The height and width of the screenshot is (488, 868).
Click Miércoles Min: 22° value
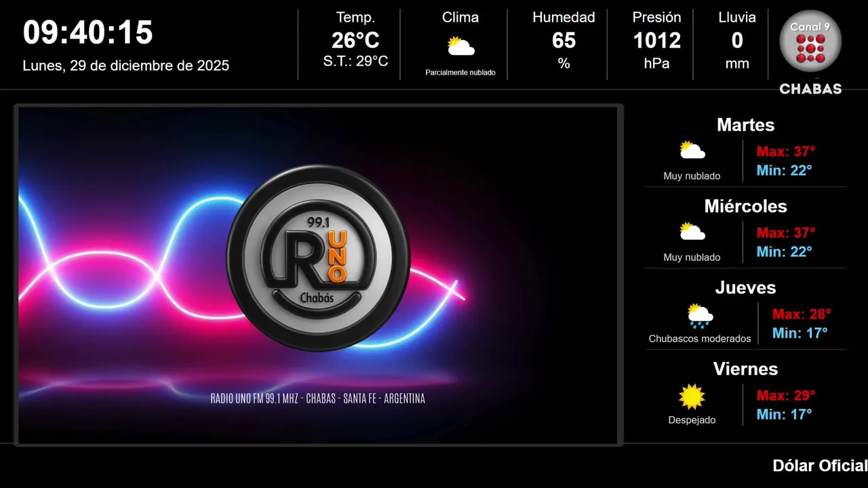tap(785, 251)
